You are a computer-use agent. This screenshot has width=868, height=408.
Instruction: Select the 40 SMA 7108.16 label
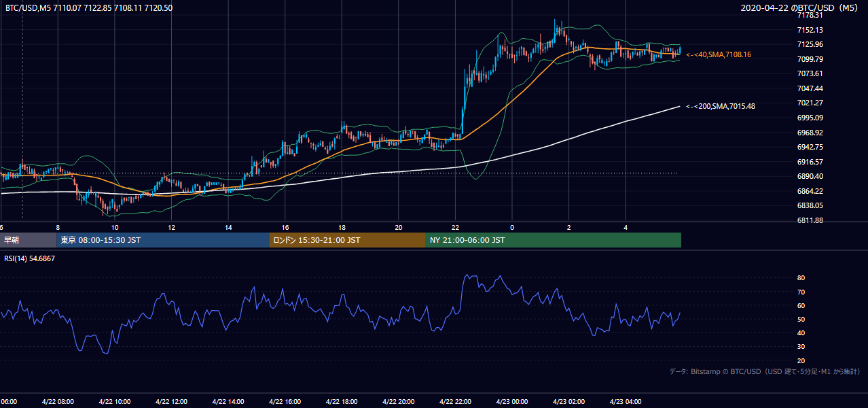pyautogui.click(x=719, y=54)
